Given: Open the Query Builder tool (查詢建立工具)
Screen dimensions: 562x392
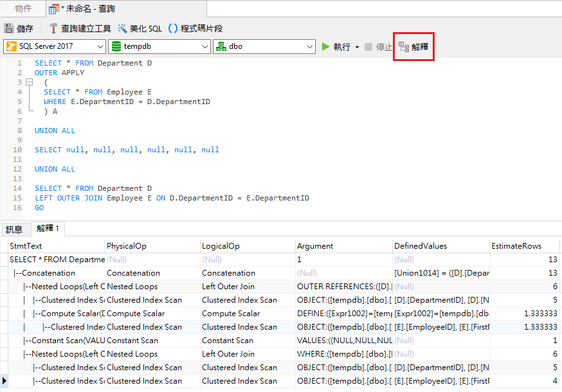Looking at the screenshot, I should 80,29.
